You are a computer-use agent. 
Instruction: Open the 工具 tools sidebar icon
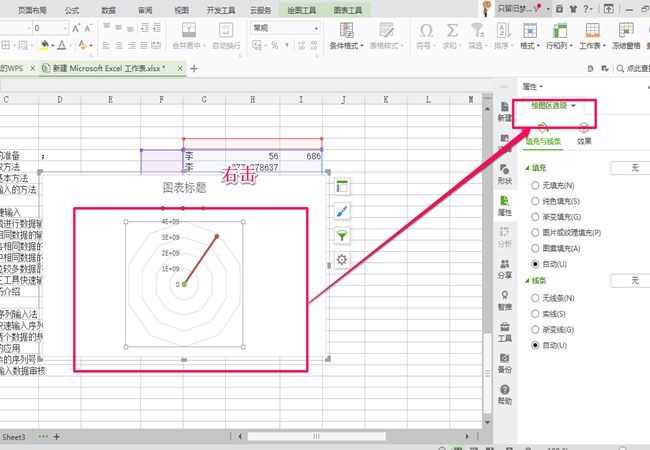point(504,332)
